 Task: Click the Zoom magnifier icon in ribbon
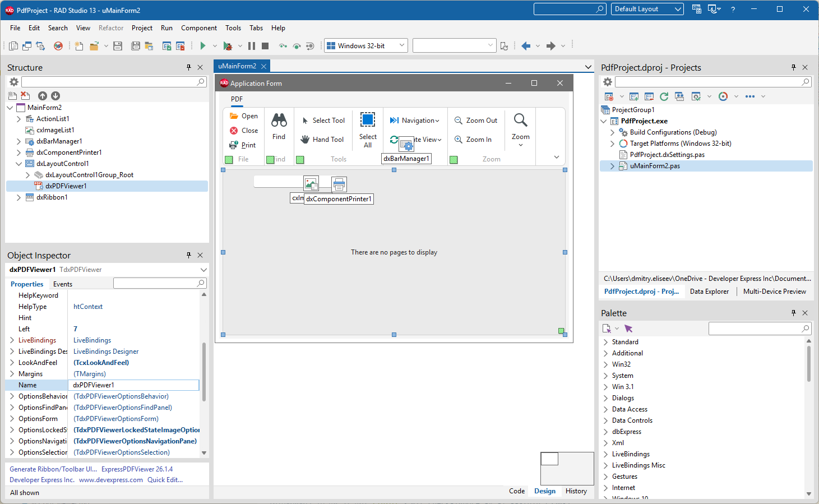(520, 120)
